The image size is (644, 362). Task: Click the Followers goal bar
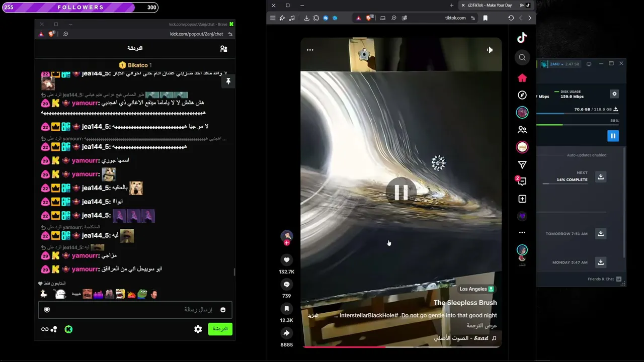[80, 8]
